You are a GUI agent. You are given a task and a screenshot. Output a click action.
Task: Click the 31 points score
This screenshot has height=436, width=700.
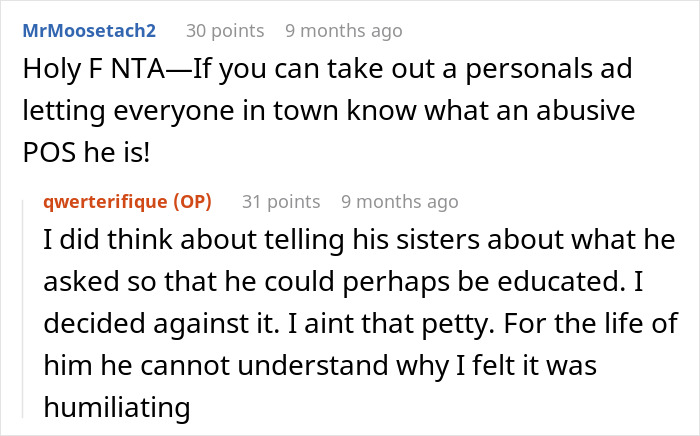280,201
